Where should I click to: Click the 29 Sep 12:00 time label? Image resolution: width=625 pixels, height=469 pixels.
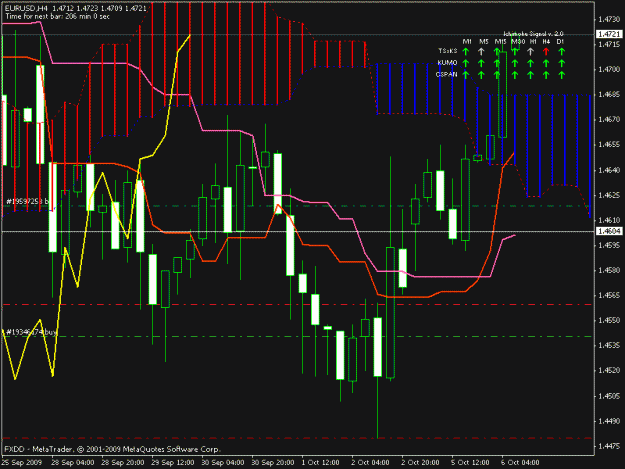pos(173,462)
